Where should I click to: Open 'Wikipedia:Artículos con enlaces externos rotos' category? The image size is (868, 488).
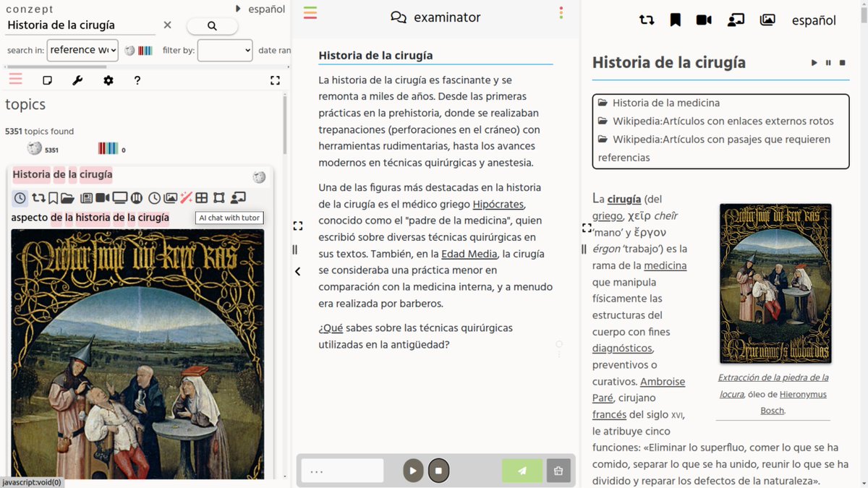pos(723,121)
